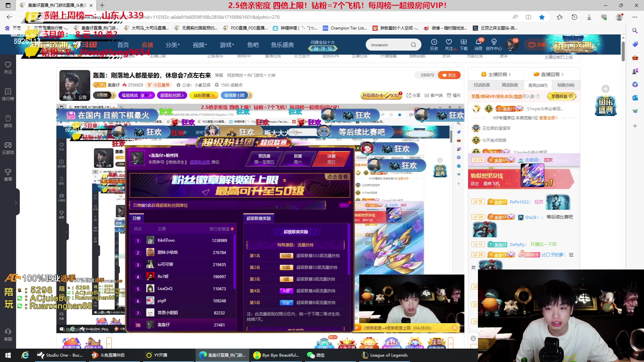Click the page vertical scrollbar thumb
Image resolution: width=644 pixels, height=362 pixels.
tap(623, 51)
